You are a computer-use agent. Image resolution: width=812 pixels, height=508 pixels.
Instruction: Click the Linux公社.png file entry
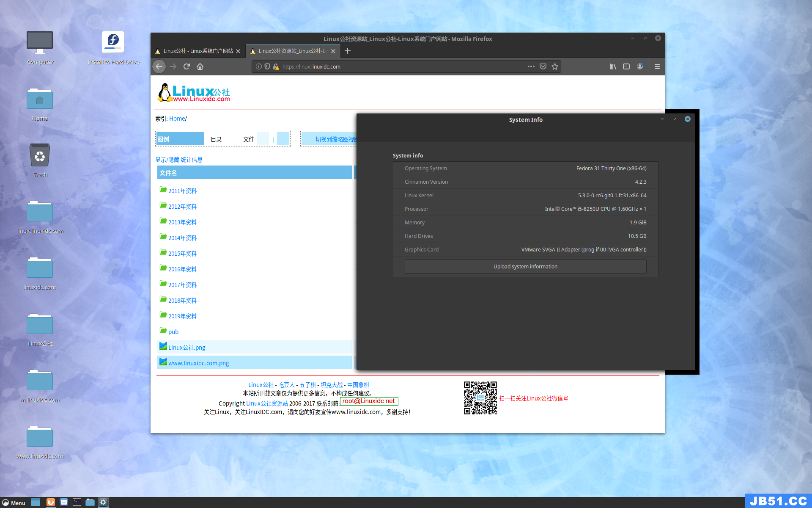[187, 347]
